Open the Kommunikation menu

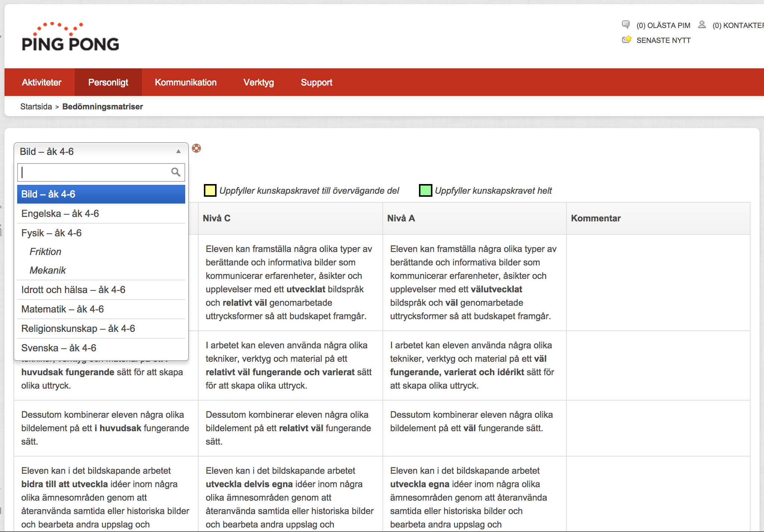point(186,82)
